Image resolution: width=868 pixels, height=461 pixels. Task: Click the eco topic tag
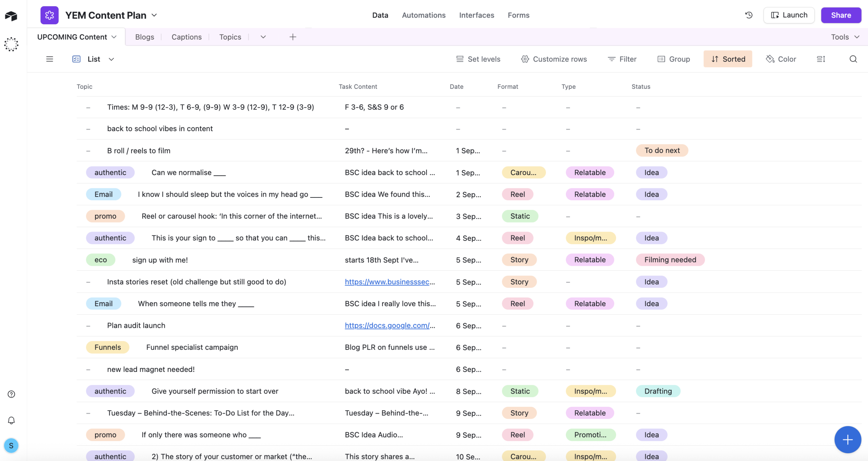click(100, 260)
